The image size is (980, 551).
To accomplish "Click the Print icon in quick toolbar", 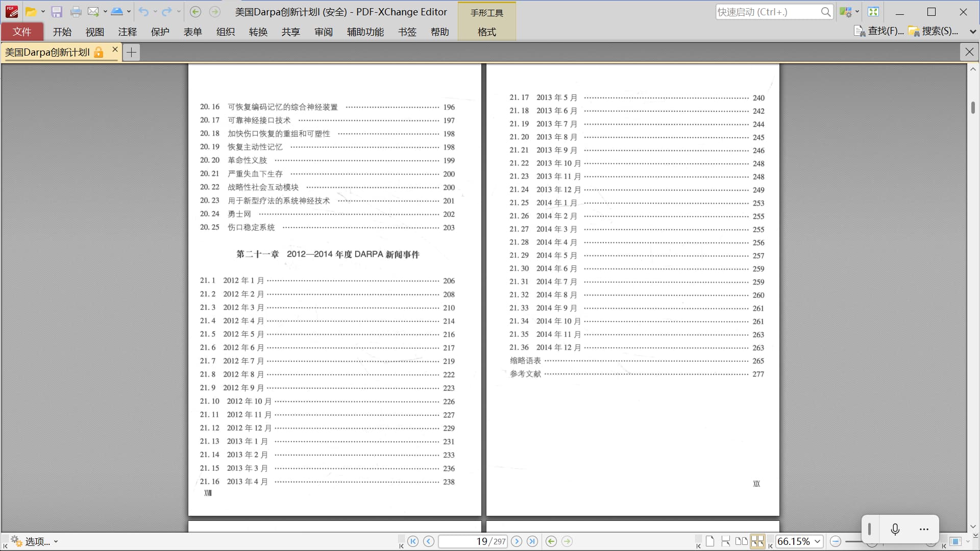I will [76, 12].
